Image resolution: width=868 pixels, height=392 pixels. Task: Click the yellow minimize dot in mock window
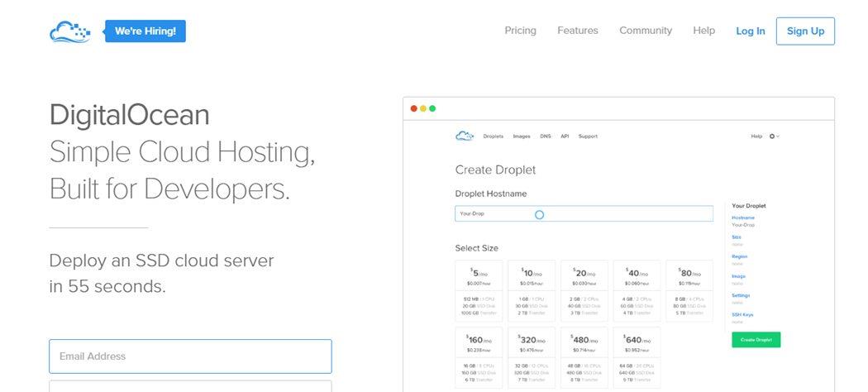[423, 108]
